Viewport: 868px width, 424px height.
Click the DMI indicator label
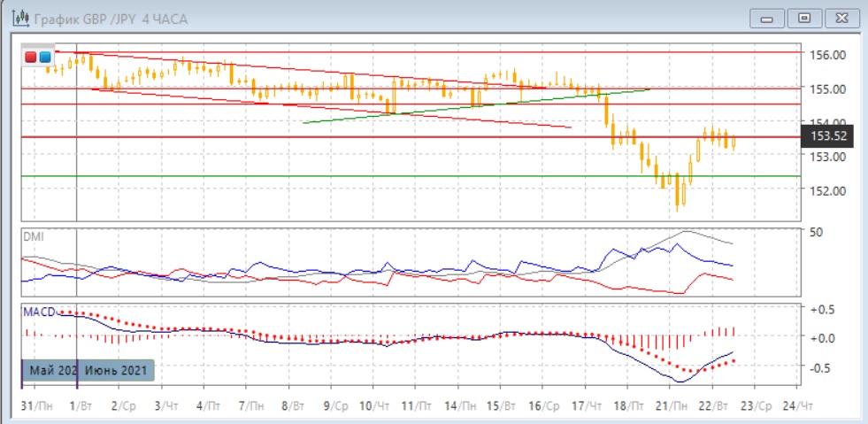click(x=33, y=236)
